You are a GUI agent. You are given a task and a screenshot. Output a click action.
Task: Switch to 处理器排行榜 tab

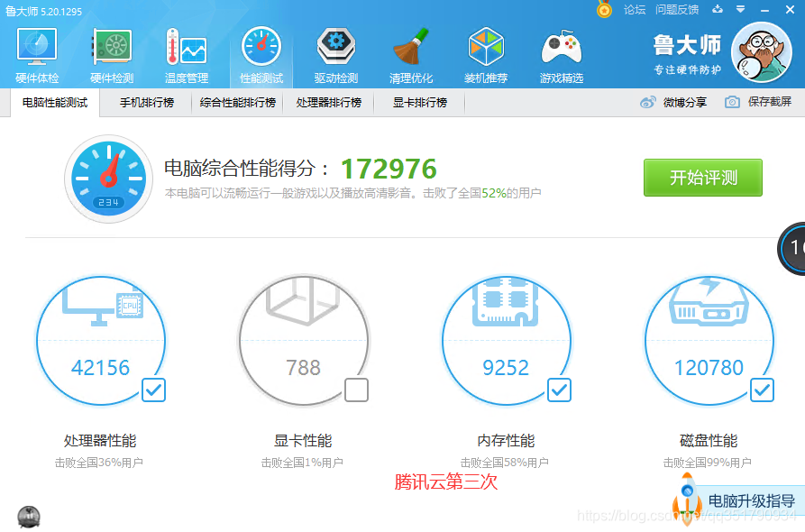tap(328, 103)
